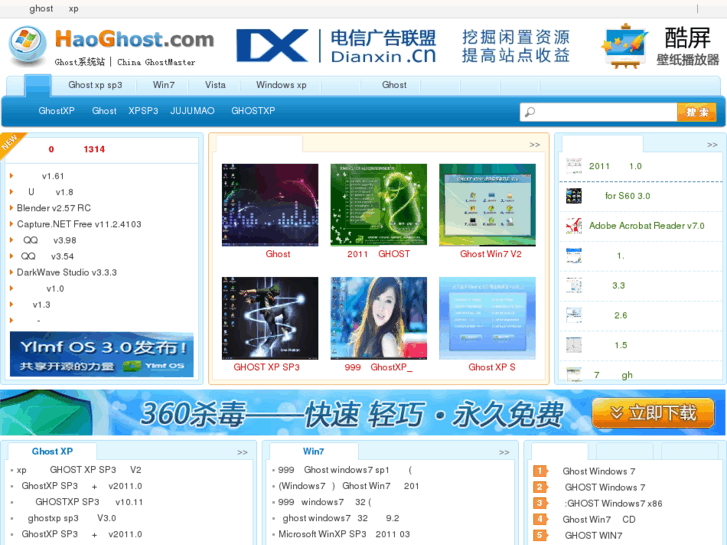Open the Capture.NET Free v11.2.4103 entry
Viewport: 727px width, 545px height.
tap(79, 224)
